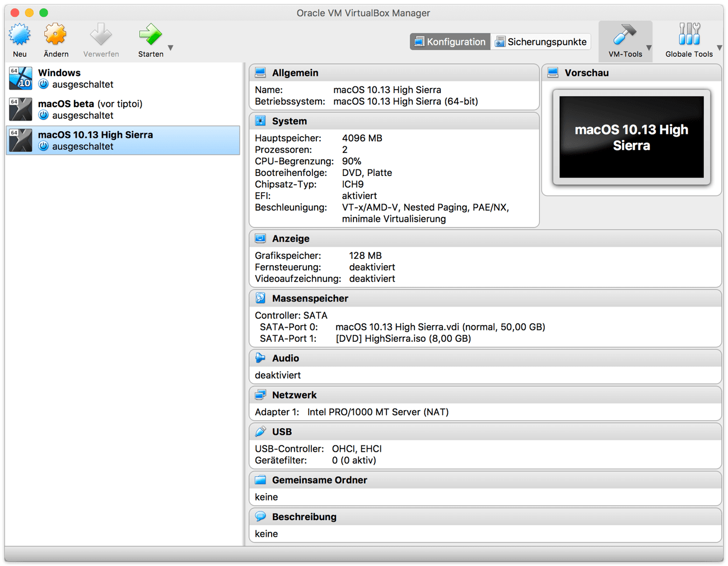Click the macOS High Sierra preview thumbnail
The image size is (728, 566).
coord(631,137)
